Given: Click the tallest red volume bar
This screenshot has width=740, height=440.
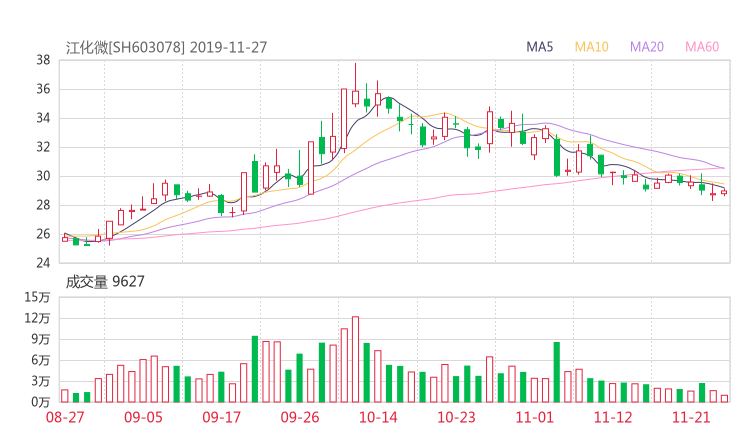Looking at the screenshot, I should click(355, 360).
